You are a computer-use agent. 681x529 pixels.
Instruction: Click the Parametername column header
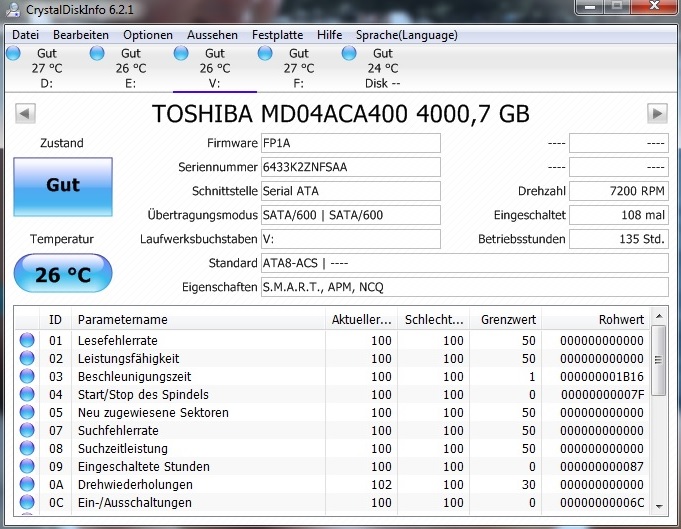pos(198,320)
